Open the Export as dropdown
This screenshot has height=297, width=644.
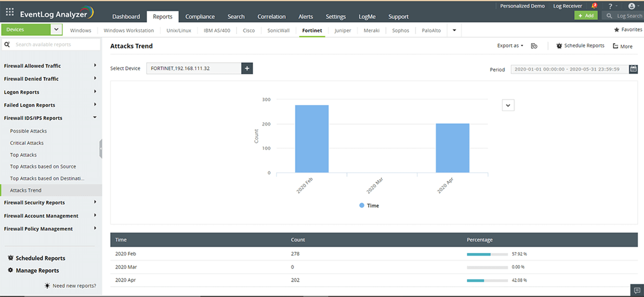510,46
